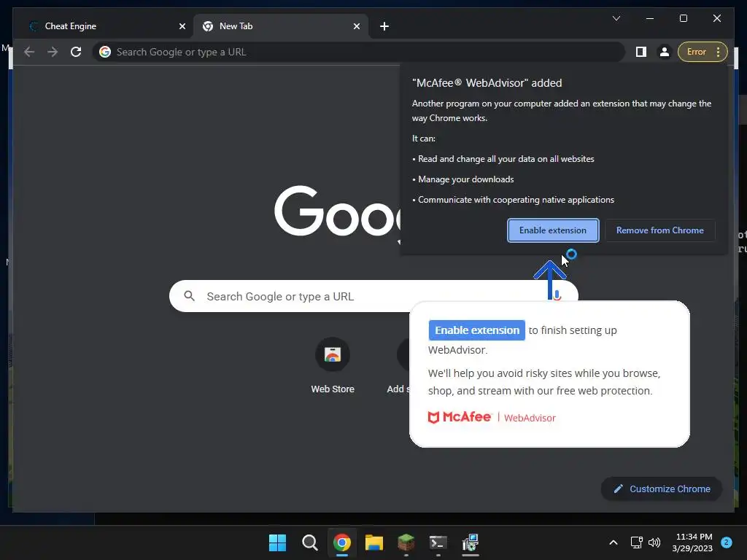Viewport: 747px width, 560px height.
Task: Click the Forward navigation arrow
Action: [53, 52]
